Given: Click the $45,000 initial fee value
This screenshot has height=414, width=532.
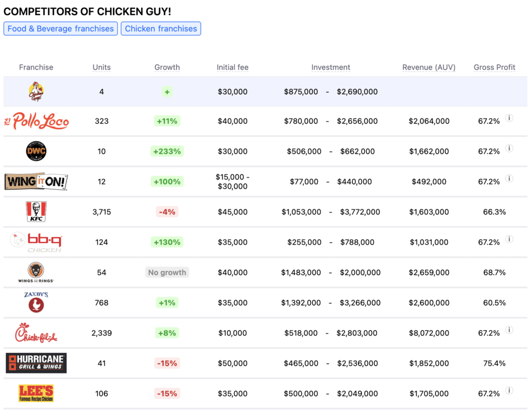Looking at the screenshot, I should pos(232,212).
